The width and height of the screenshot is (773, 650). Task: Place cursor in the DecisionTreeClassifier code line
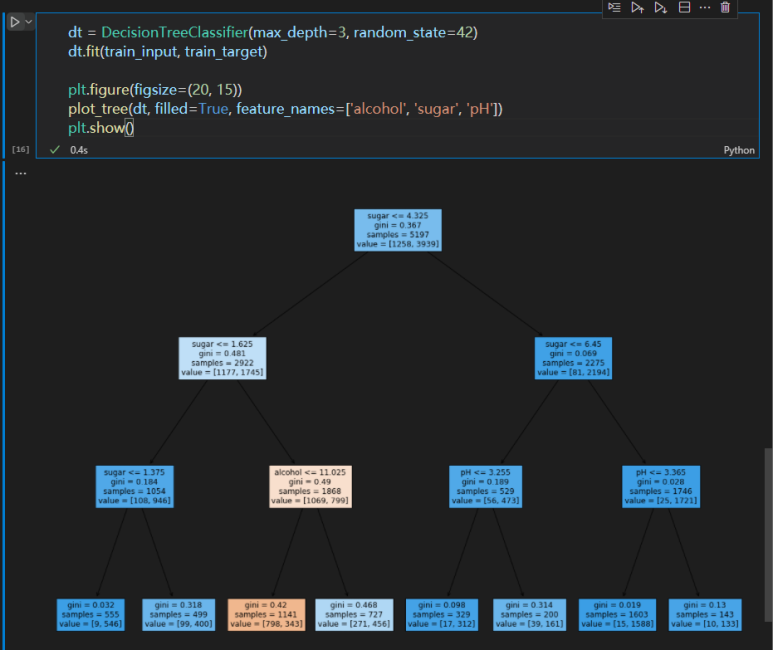pos(273,33)
